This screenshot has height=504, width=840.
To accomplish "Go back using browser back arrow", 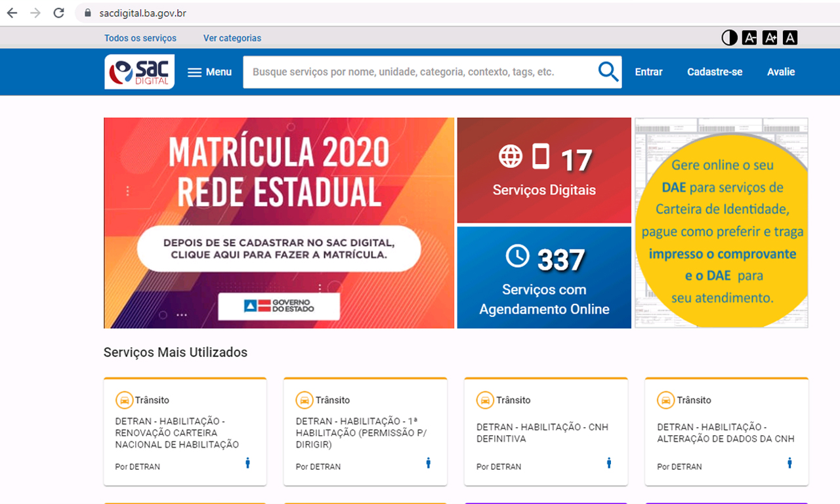I will click(x=12, y=13).
